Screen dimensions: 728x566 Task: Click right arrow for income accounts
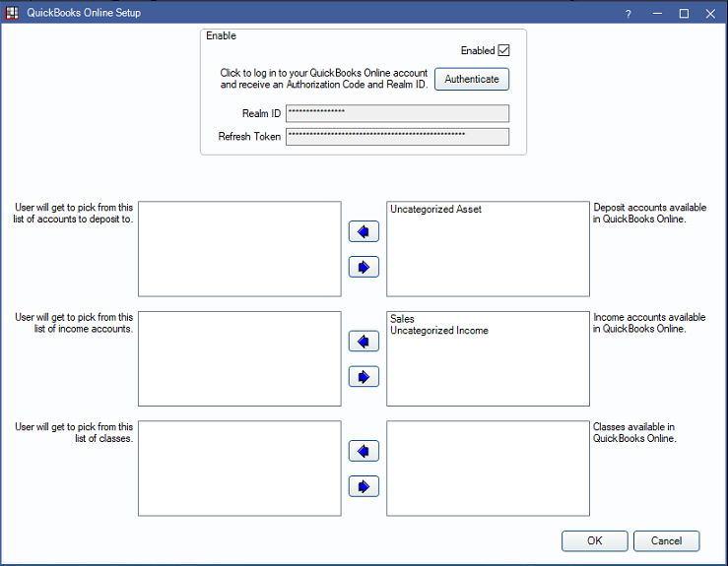(364, 376)
